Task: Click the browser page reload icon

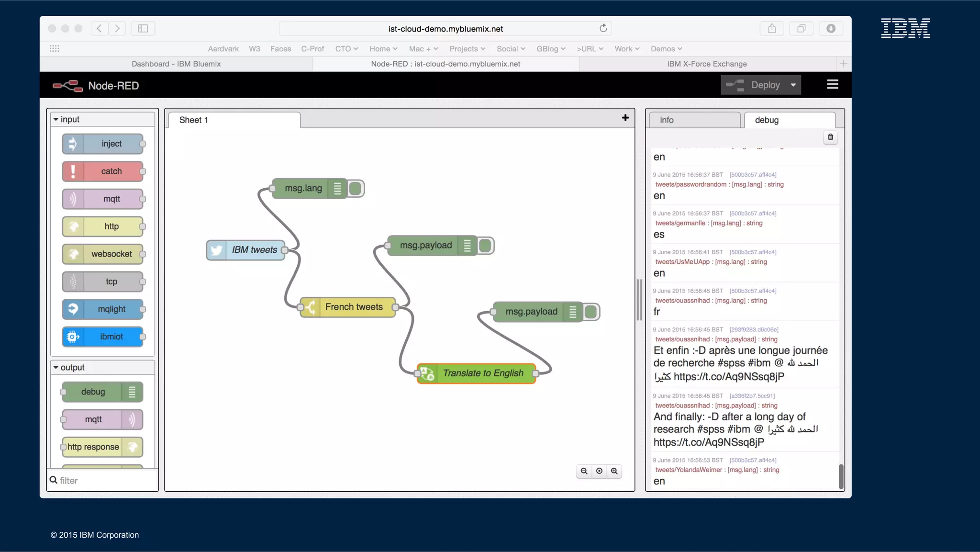Action: pos(603,28)
